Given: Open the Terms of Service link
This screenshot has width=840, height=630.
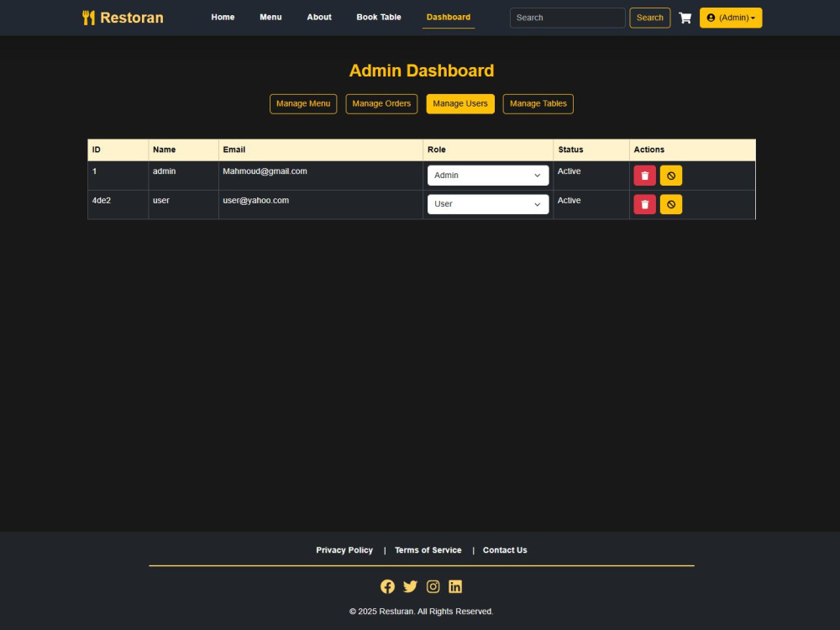Looking at the screenshot, I should (428, 550).
